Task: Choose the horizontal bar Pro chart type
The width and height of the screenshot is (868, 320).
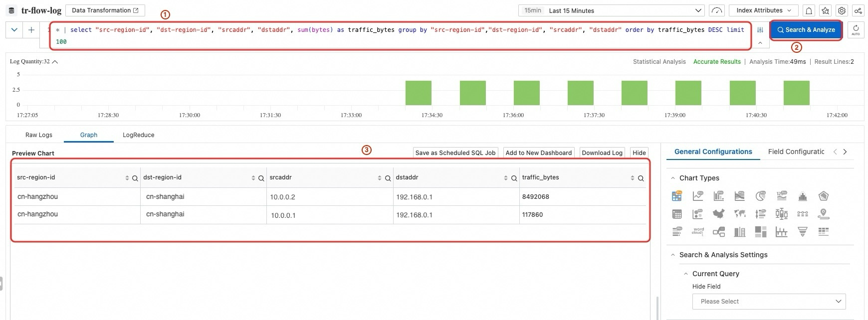Action: click(677, 231)
